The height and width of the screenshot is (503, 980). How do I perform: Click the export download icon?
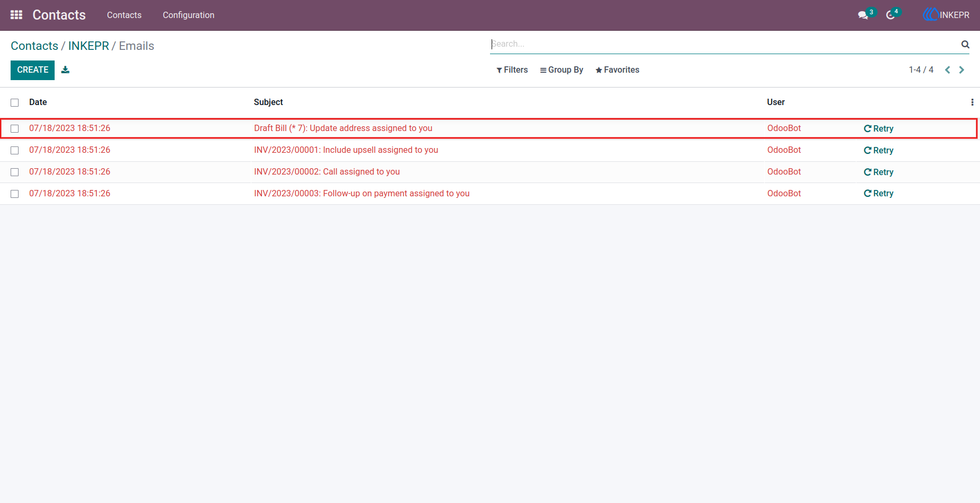click(x=65, y=70)
